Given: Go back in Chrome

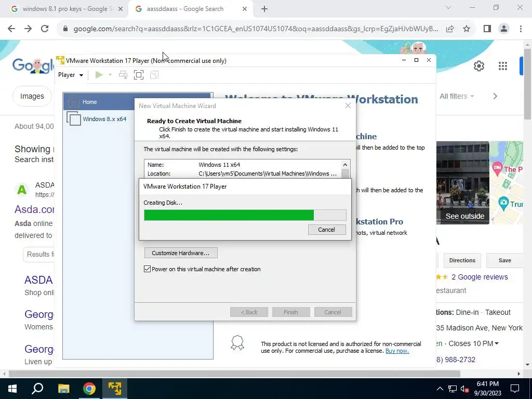Looking at the screenshot, I should 11,29.
